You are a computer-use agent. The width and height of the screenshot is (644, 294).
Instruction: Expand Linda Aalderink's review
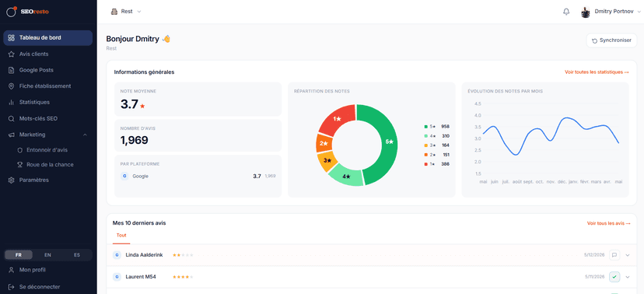tap(628, 255)
